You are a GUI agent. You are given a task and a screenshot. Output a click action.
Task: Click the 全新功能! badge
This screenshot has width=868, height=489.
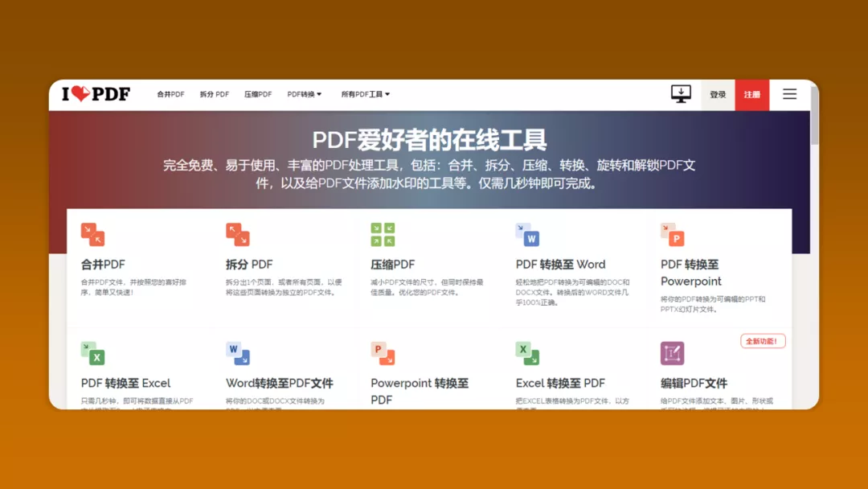[x=763, y=341]
